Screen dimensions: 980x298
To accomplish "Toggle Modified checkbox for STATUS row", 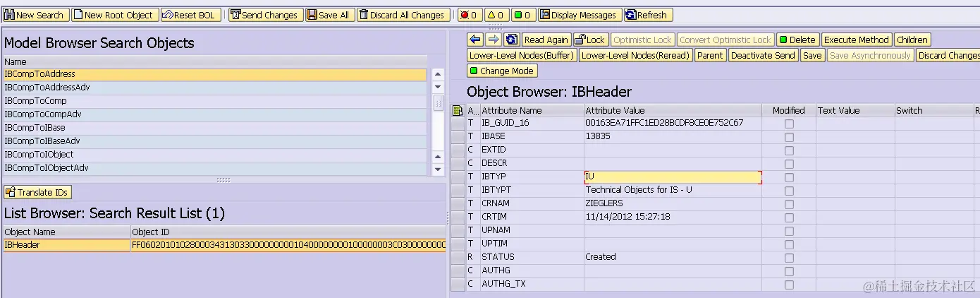I will (789, 258).
